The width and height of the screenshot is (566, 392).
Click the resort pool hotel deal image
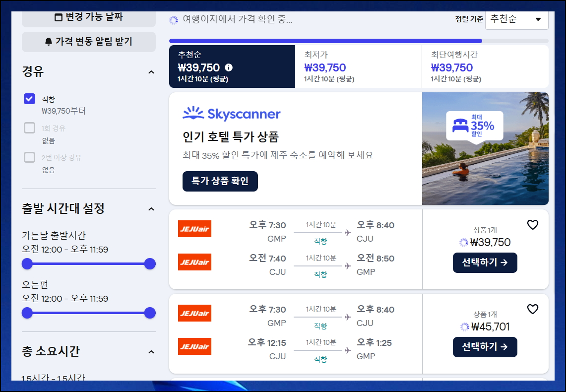(x=485, y=149)
